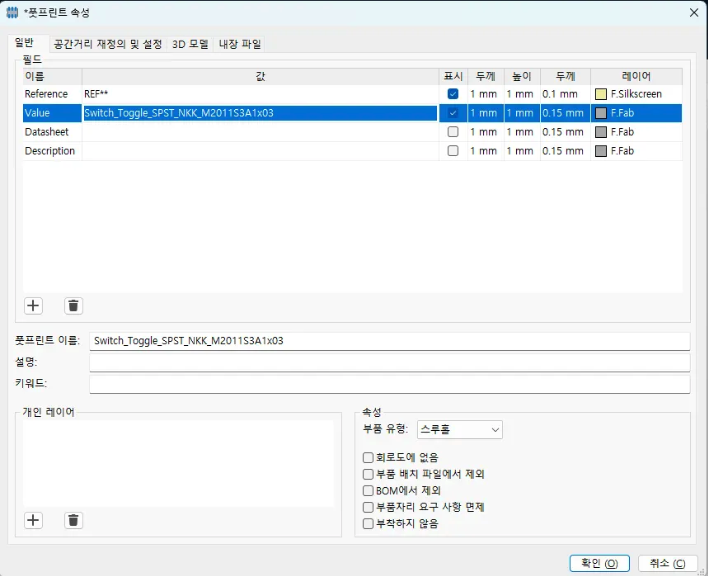Image resolution: width=708 pixels, height=576 pixels.
Task: Click the KiCad footprint icon in title bar
Action: coord(12,12)
